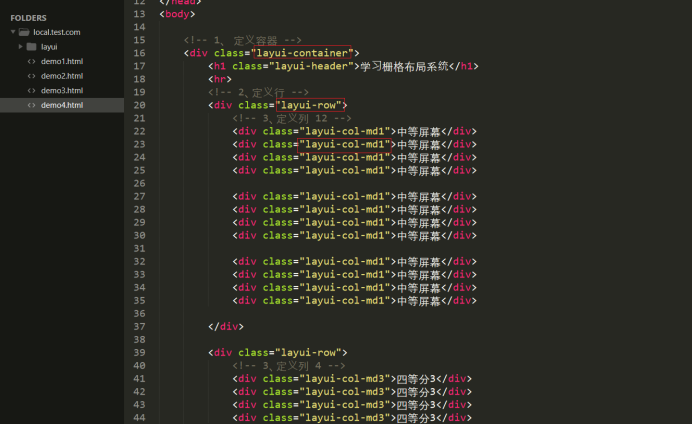The height and width of the screenshot is (425, 692).
Task: Click "layui-col-md1" on line 30
Action: (344, 236)
